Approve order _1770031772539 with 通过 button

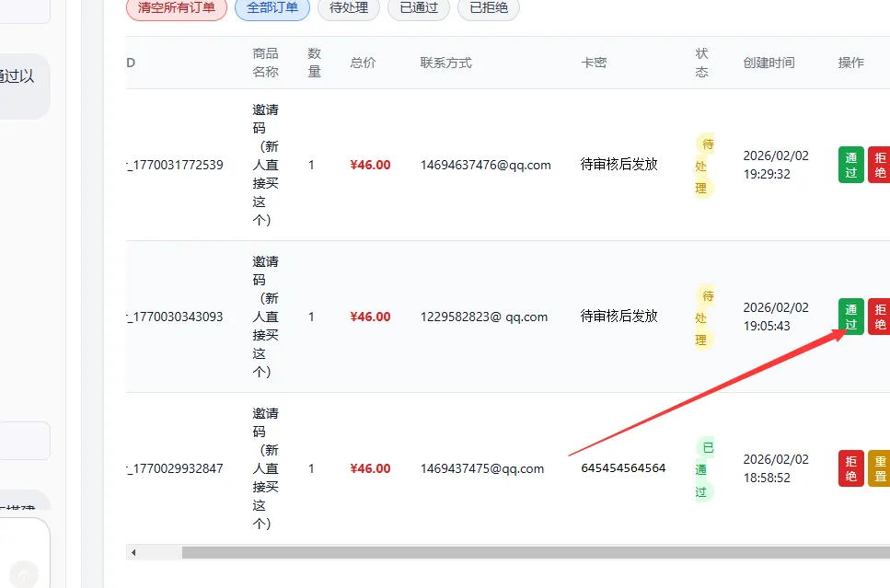click(x=850, y=165)
